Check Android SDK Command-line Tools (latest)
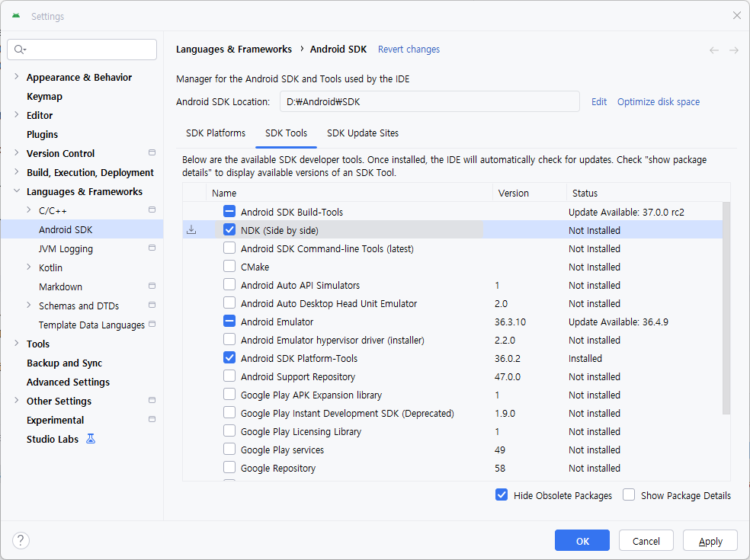750x560 pixels. pyautogui.click(x=229, y=248)
